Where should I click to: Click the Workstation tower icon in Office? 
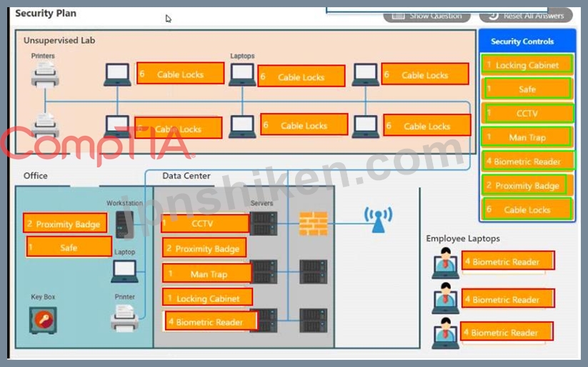(x=124, y=225)
